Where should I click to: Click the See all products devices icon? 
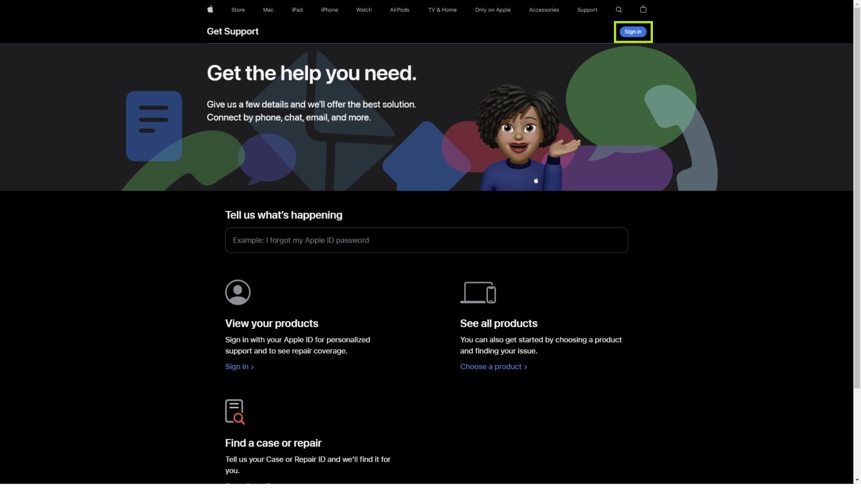[478, 292]
